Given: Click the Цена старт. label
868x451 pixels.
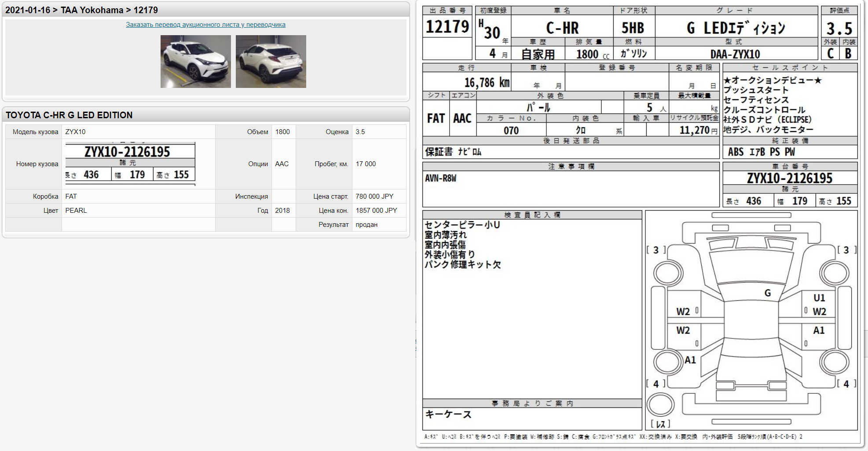Looking at the screenshot, I should point(331,196).
